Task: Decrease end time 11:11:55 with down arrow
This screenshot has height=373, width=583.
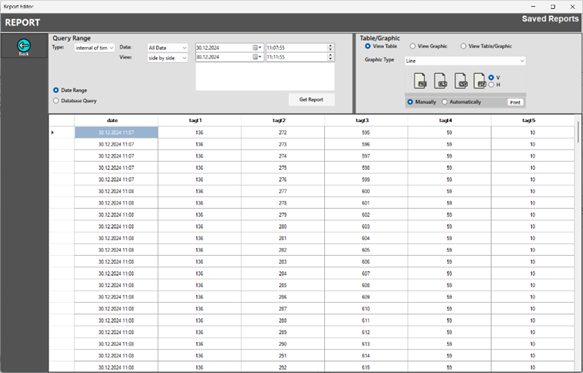Action: [x=331, y=59]
